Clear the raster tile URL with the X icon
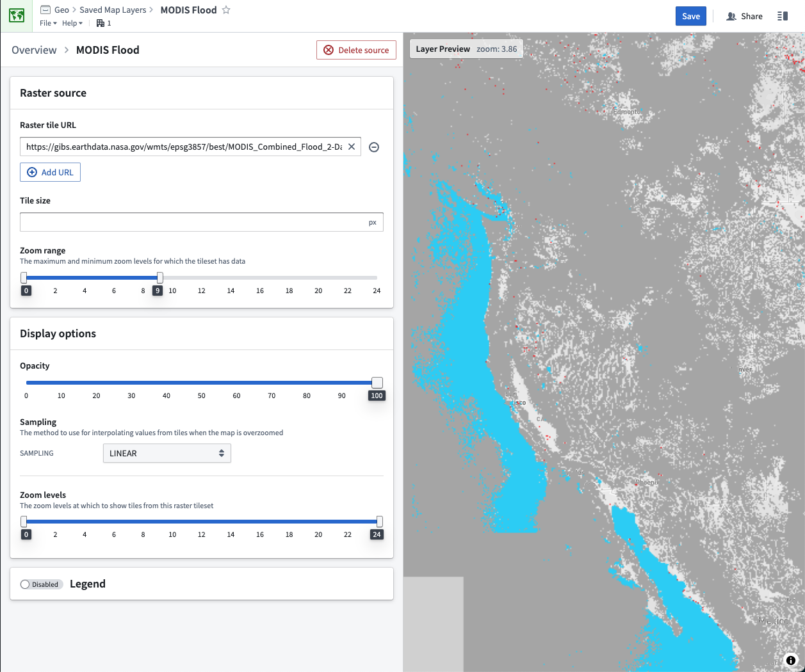Viewport: 805px width, 672px height. tap(352, 147)
